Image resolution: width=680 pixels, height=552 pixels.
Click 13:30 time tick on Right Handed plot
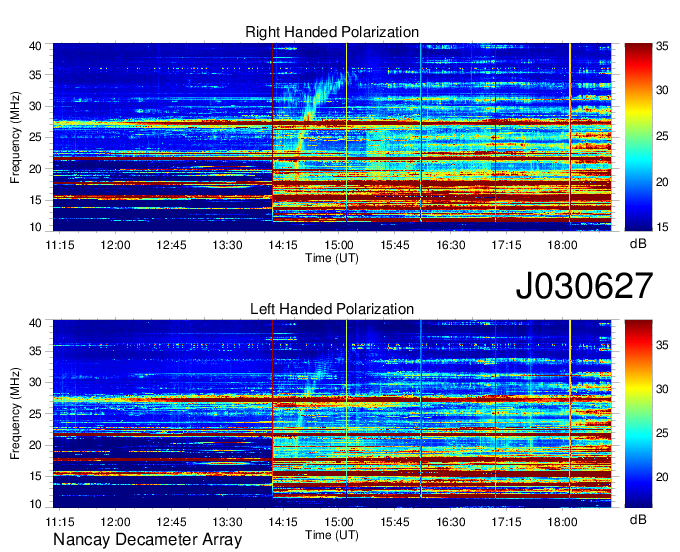point(227,245)
